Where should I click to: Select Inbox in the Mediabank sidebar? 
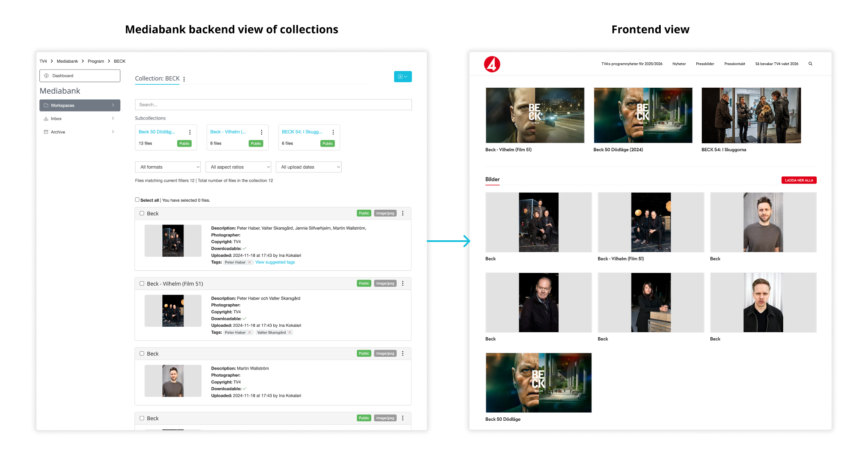56,119
